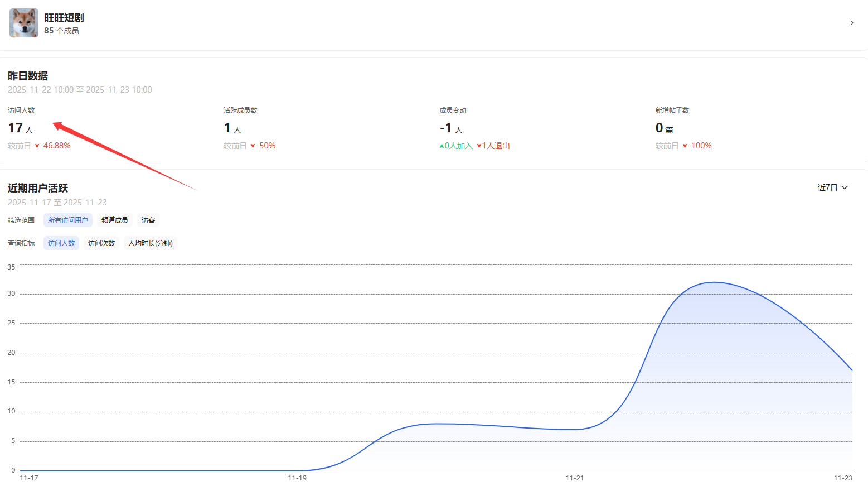Screen dimensions: 868x486
Task: Click the 11-19 date on chart axis
Action: click(x=297, y=478)
